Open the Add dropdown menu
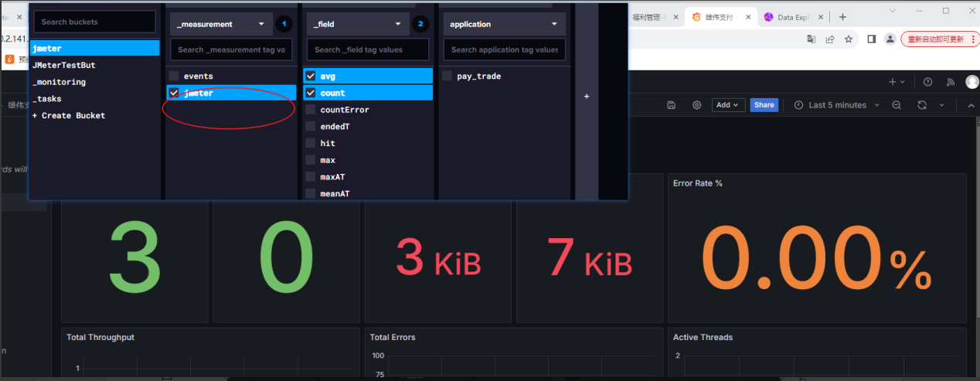 pyautogui.click(x=727, y=105)
